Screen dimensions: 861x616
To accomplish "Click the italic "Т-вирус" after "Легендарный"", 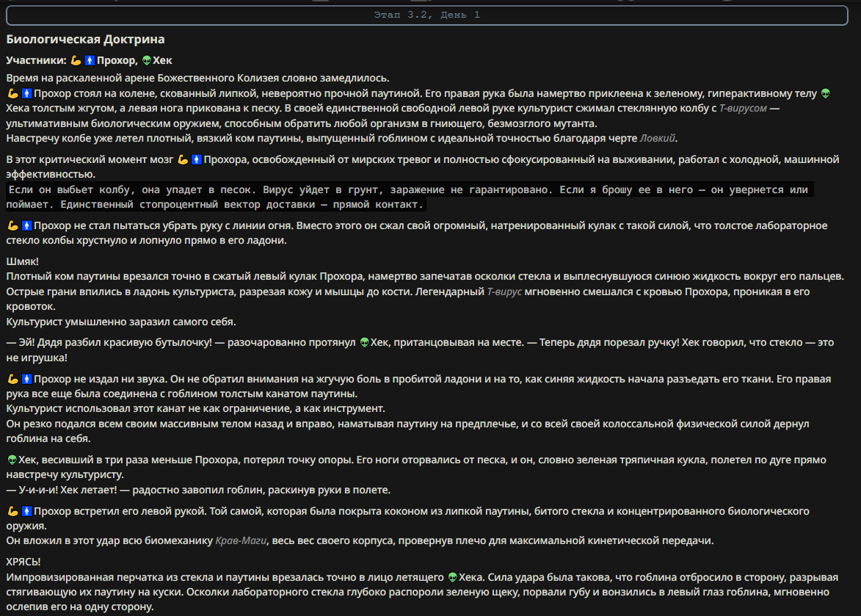I will tap(504, 291).
